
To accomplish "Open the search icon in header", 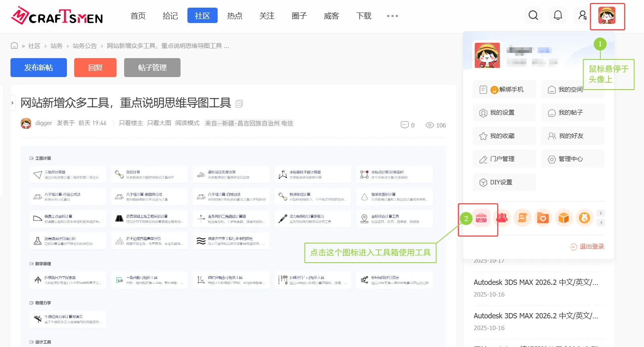I will tap(533, 15).
